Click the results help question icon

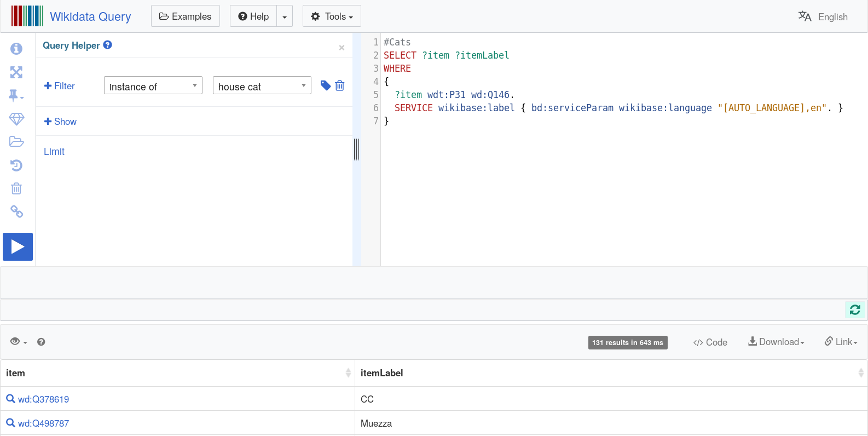(x=41, y=342)
